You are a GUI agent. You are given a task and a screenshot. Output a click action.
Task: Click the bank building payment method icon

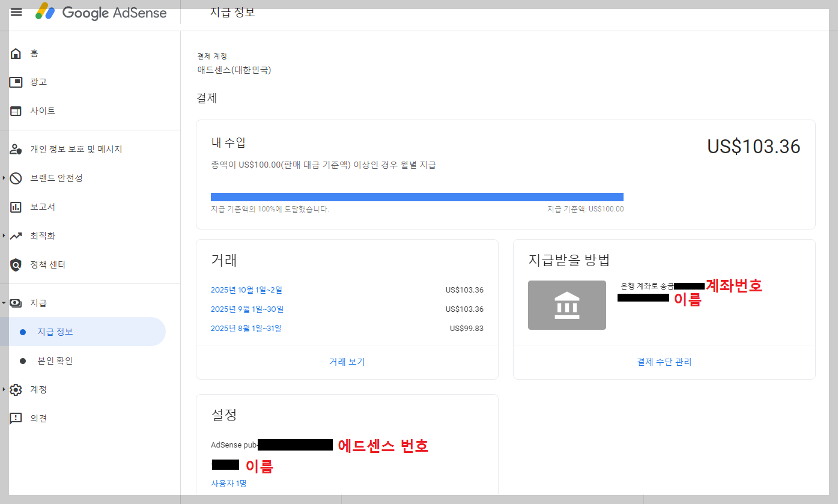pyautogui.click(x=566, y=305)
